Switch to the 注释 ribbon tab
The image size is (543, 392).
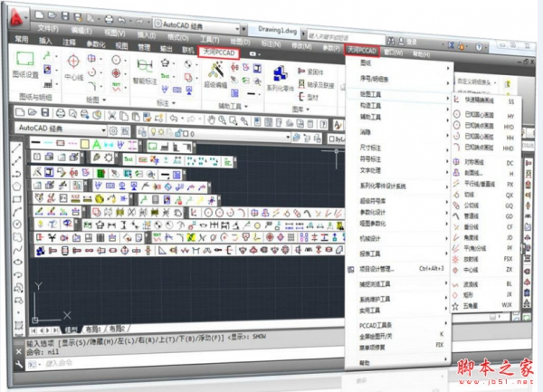tap(70, 42)
